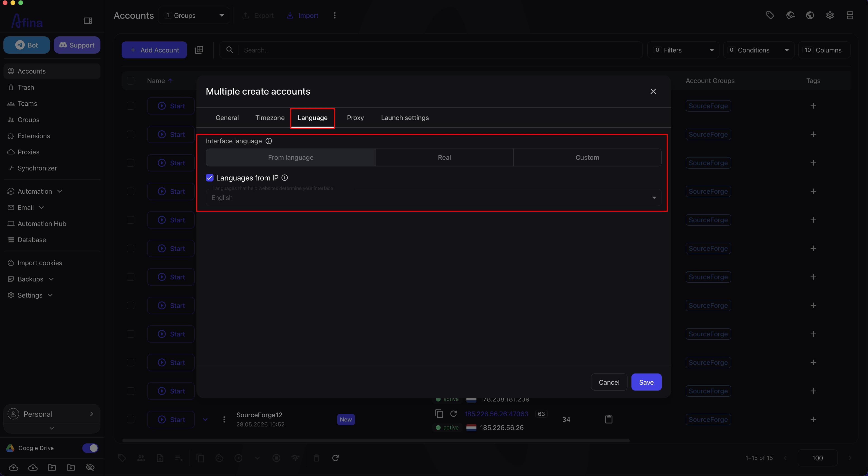Click the rows layout icon top right
Viewport: 868px width, 476px height.
[850, 16]
